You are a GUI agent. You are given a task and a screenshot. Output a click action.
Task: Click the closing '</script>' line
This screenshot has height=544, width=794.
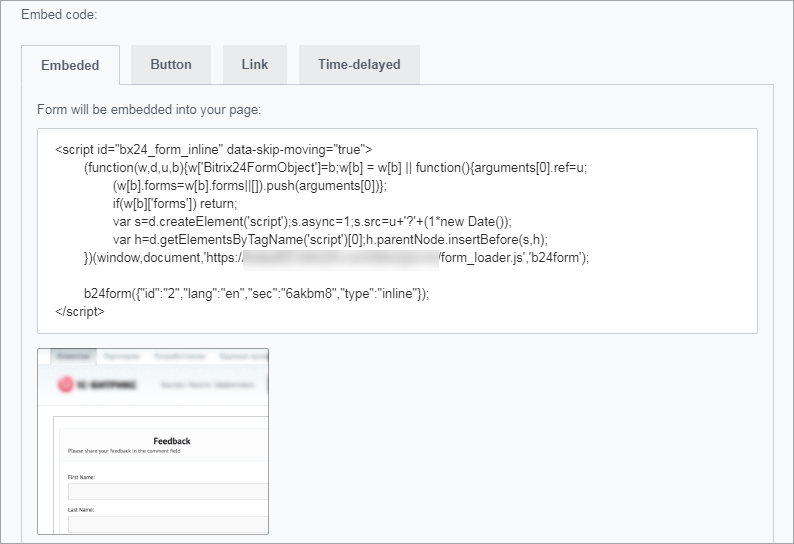coord(80,312)
